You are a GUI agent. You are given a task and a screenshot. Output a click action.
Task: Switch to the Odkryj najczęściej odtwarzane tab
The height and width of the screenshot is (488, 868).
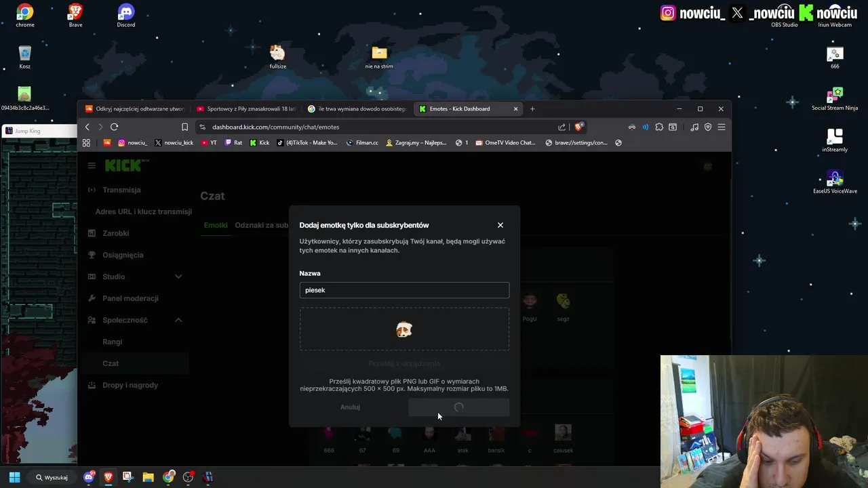134,108
